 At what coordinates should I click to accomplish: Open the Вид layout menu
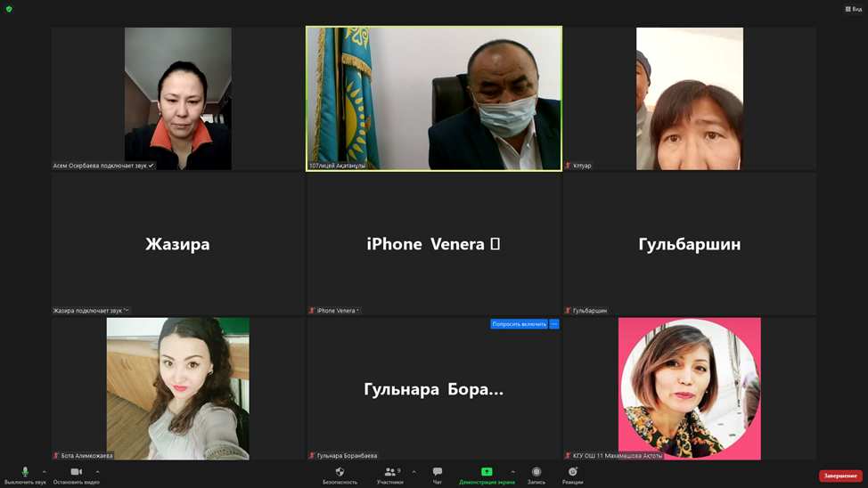click(853, 9)
